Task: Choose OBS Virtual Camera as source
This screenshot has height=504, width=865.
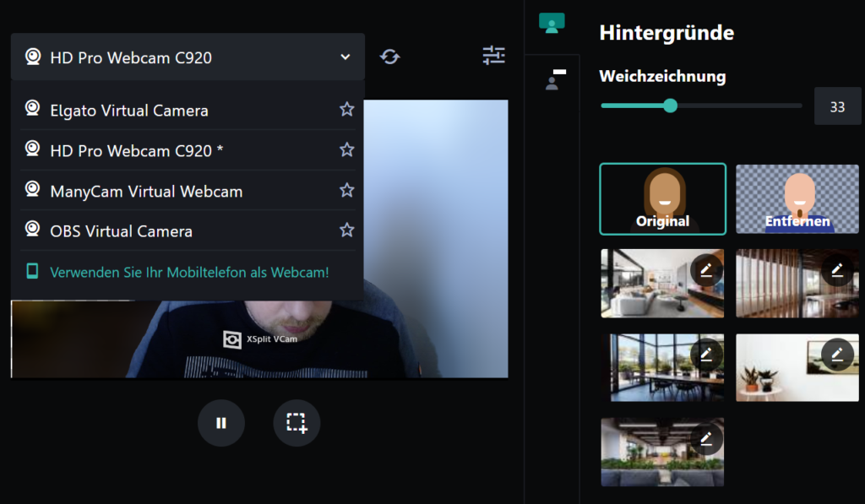Action: (121, 230)
